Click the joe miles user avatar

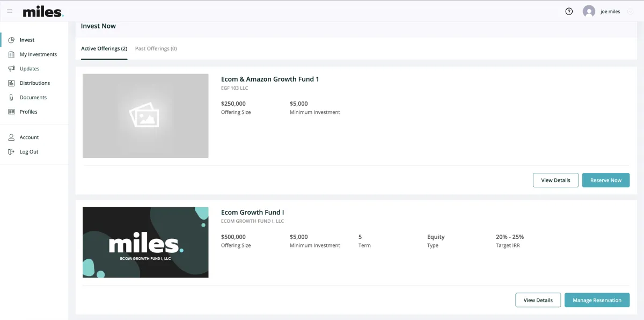pyautogui.click(x=589, y=11)
